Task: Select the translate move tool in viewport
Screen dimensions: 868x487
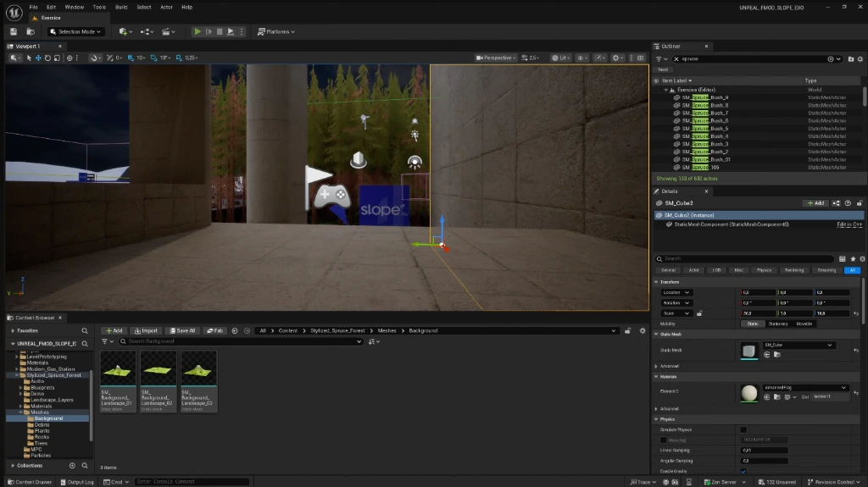Action: pyautogui.click(x=38, y=58)
